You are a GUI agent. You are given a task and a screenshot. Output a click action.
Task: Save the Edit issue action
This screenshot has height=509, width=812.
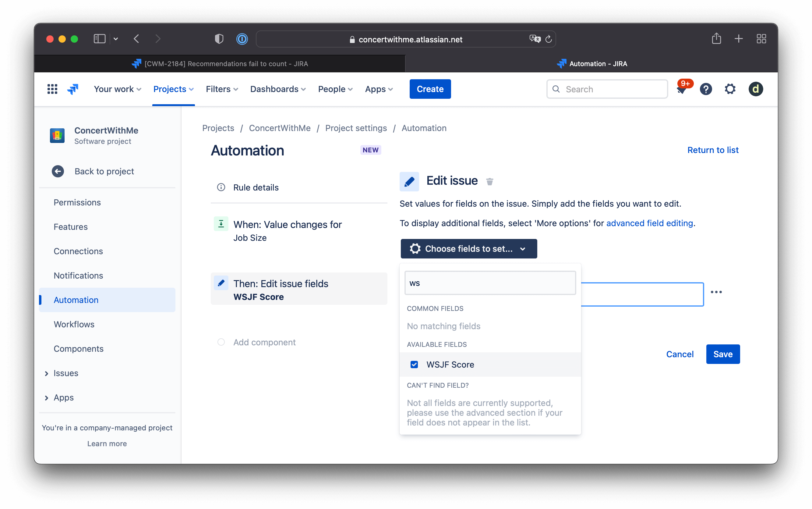(x=722, y=354)
